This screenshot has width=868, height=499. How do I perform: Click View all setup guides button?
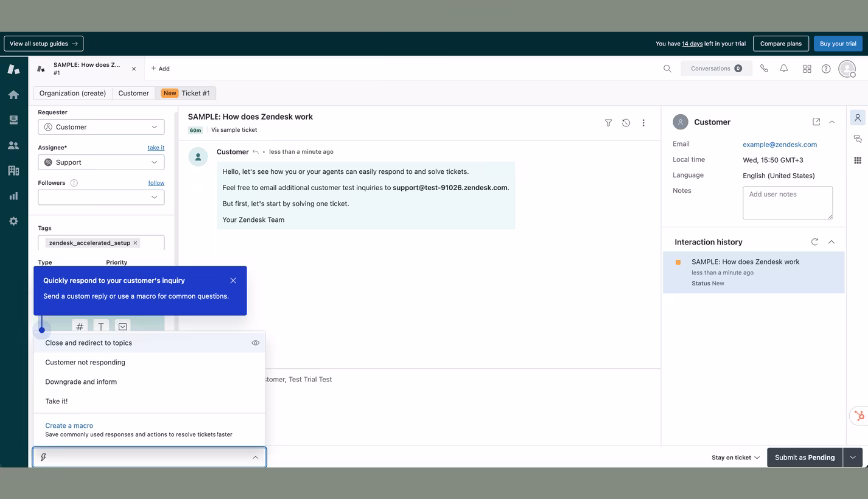point(44,44)
